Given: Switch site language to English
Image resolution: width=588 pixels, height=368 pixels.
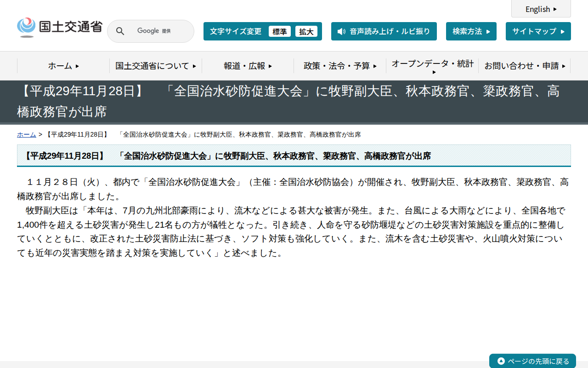Looking at the screenshot, I should pos(538,9).
